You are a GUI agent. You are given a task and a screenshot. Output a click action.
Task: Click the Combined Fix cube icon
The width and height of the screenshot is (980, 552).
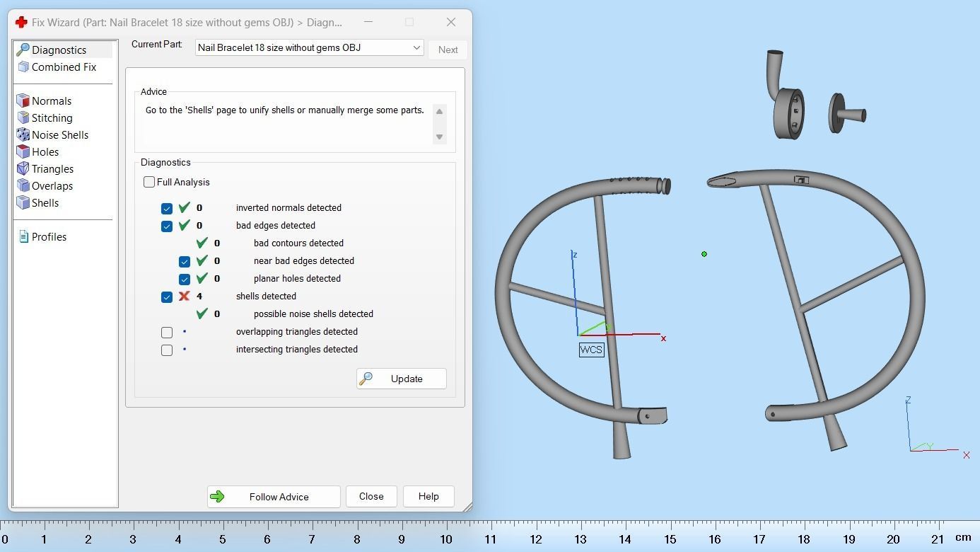[23, 67]
